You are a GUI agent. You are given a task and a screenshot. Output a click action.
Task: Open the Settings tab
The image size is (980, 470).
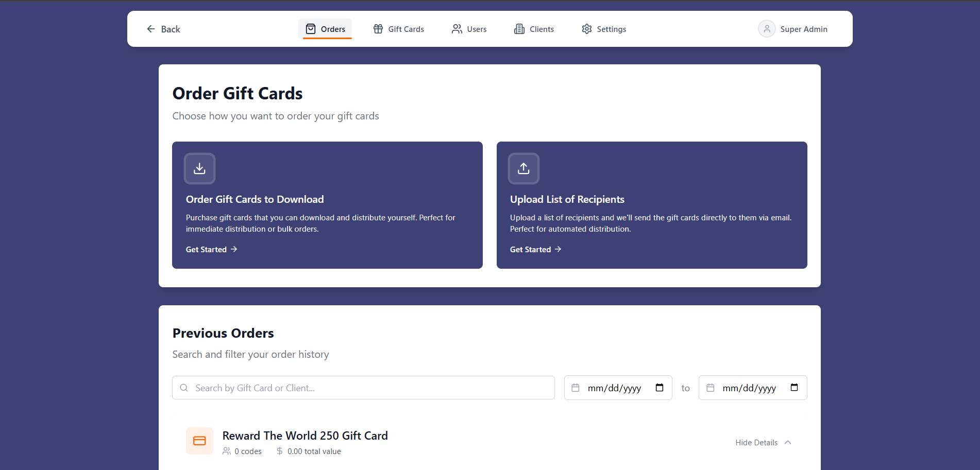point(604,29)
